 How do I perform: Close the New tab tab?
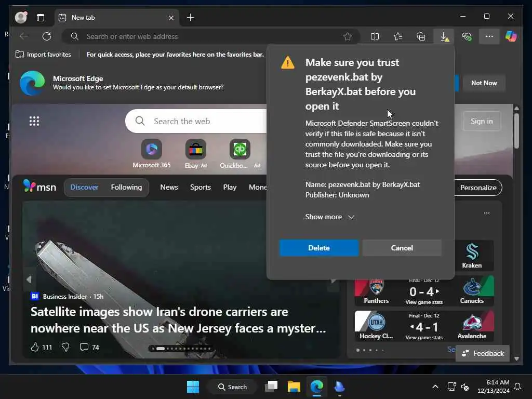pyautogui.click(x=171, y=18)
